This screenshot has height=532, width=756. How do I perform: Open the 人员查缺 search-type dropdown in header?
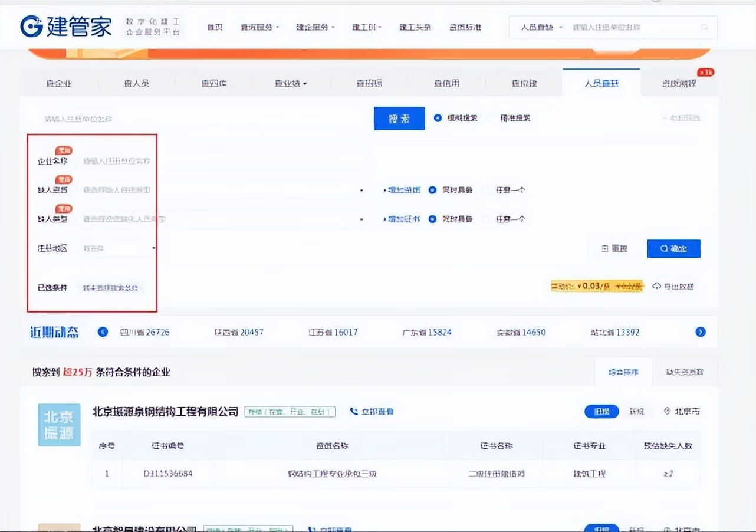541,28
